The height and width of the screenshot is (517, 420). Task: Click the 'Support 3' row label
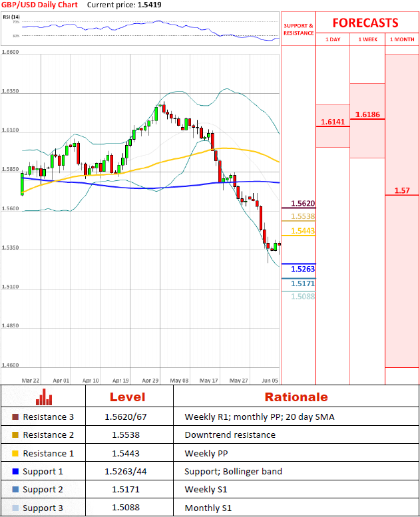coord(43,508)
